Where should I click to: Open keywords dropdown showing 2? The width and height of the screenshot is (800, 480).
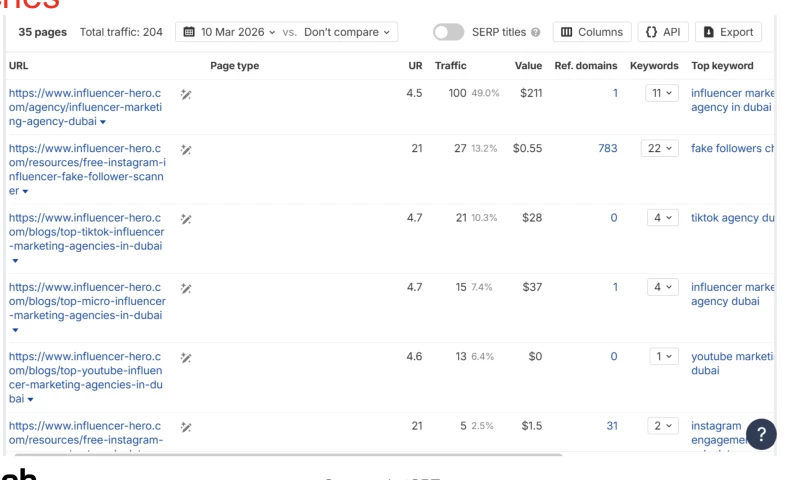(663, 426)
